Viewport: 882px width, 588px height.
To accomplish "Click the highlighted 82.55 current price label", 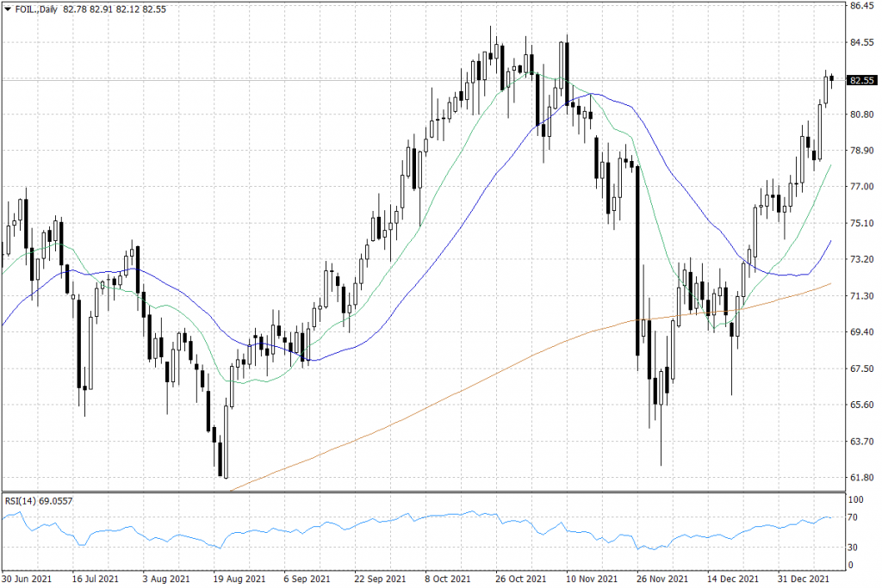I will 860,80.
